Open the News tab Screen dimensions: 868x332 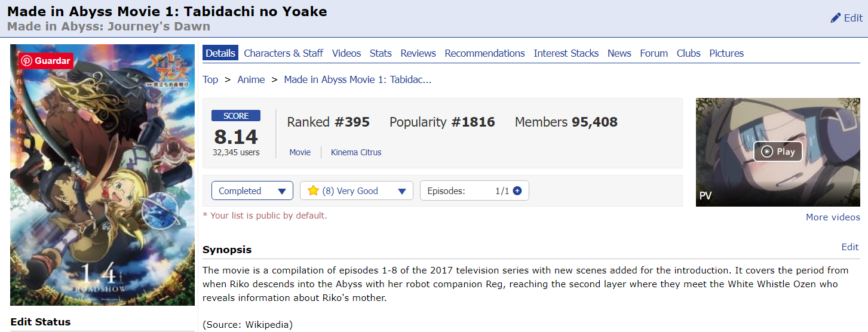619,53
